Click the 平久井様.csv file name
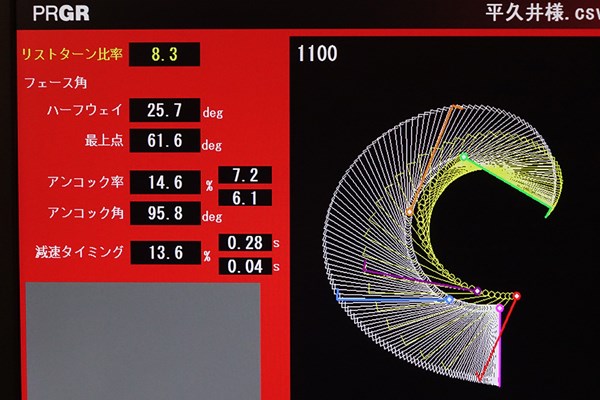 pyautogui.click(x=543, y=13)
